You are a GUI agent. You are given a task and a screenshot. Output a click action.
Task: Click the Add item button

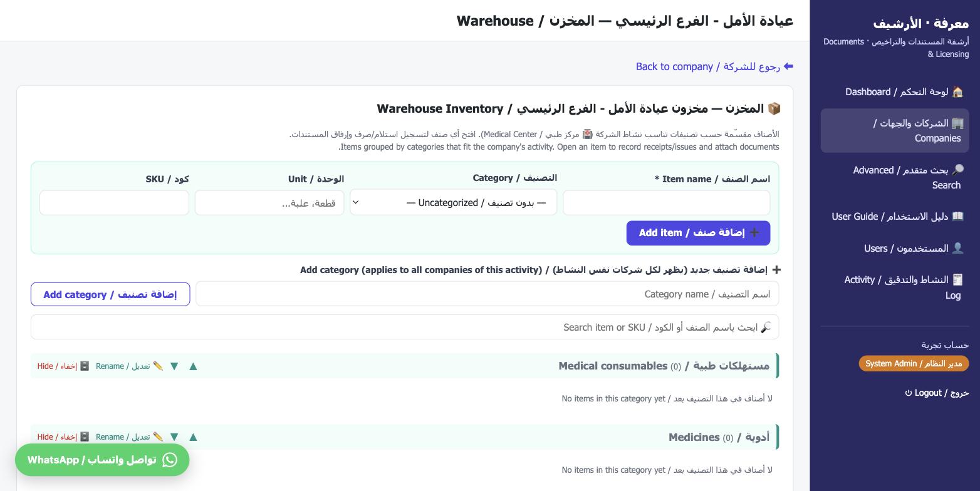pos(698,233)
